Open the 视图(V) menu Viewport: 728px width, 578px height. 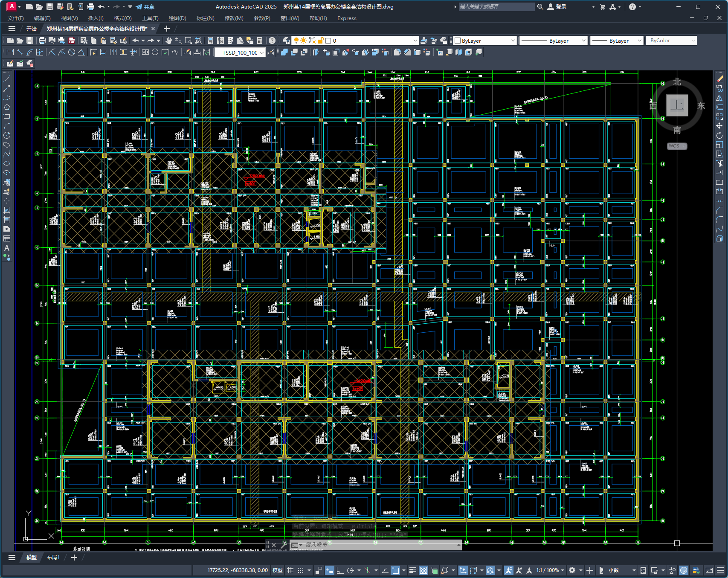(69, 18)
